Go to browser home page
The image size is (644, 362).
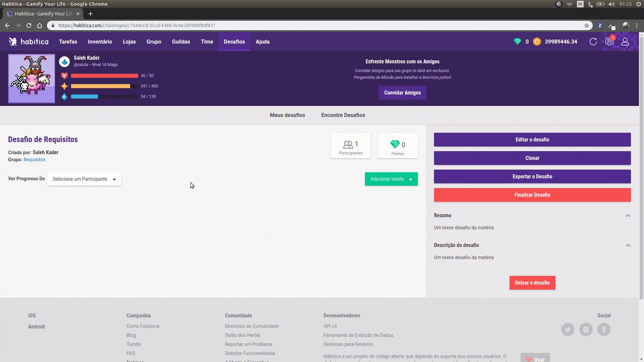point(40,25)
